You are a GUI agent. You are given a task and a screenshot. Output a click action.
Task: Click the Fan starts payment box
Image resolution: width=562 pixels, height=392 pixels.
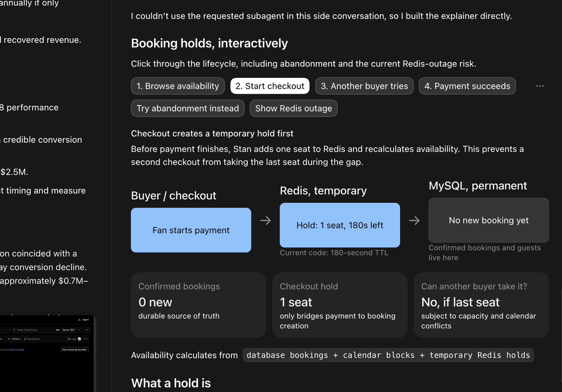point(191,230)
